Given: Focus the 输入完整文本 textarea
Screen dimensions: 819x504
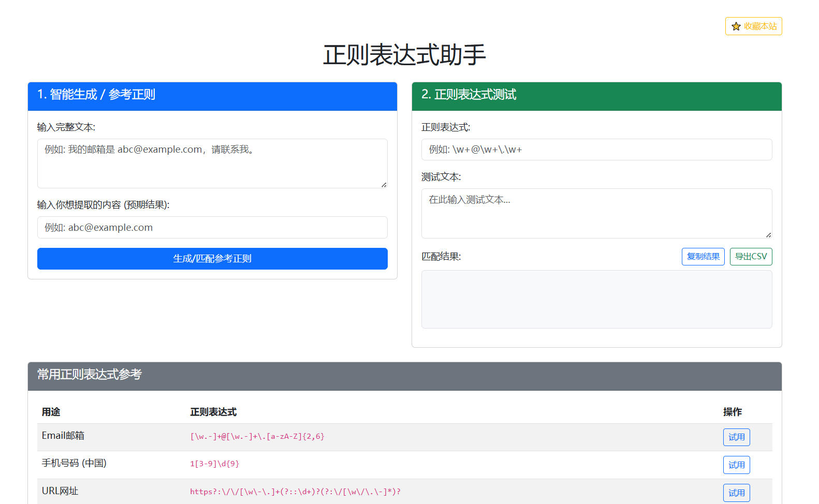Looking at the screenshot, I should pyautogui.click(x=212, y=163).
